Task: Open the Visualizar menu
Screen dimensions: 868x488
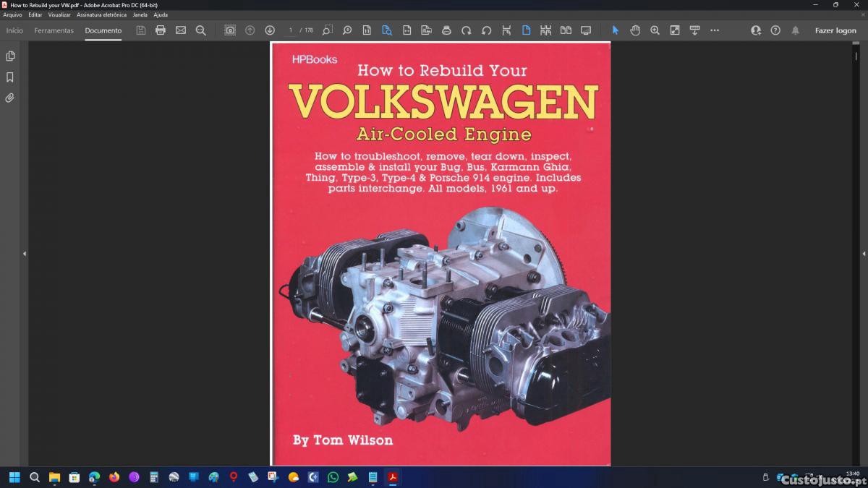Action: [59, 14]
